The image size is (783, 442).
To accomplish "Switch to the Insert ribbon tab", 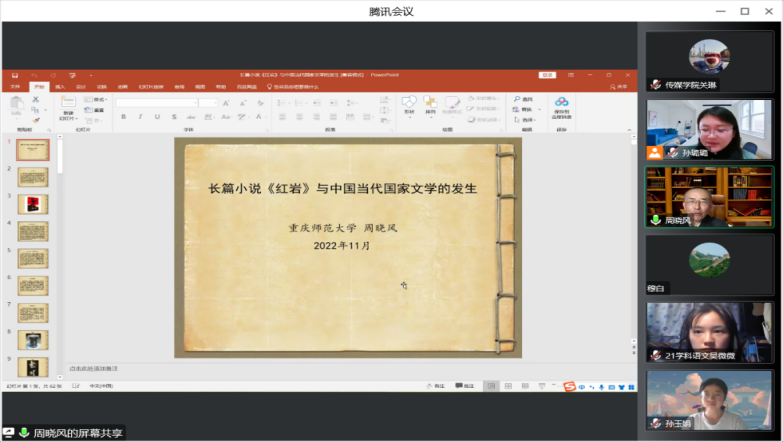I will pyautogui.click(x=60, y=87).
